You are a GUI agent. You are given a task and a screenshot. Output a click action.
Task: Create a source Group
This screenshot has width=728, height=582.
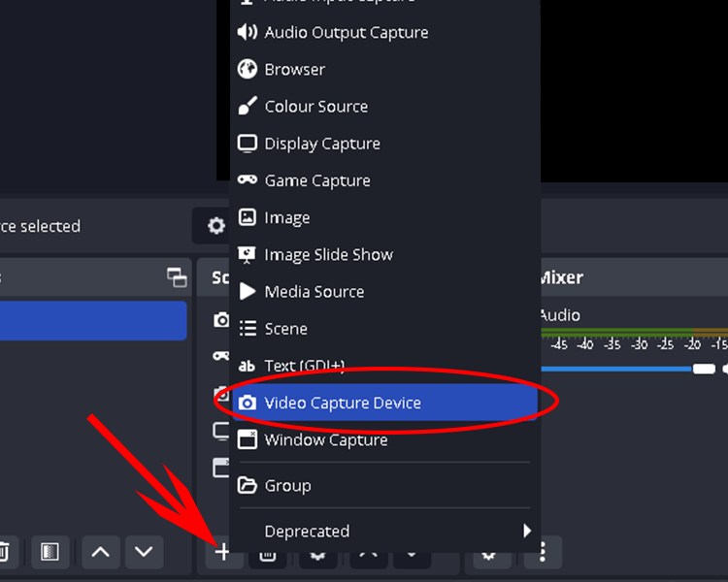coord(384,485)
